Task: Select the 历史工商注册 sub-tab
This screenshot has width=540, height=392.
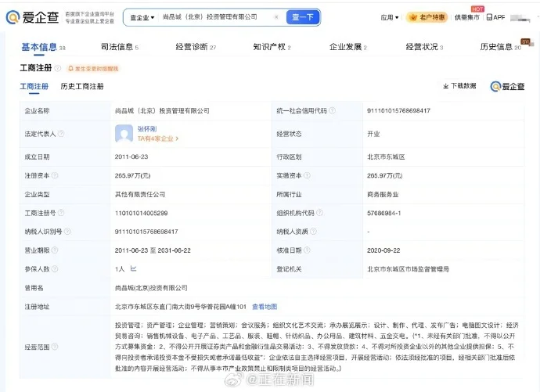Action: [82, 87]
